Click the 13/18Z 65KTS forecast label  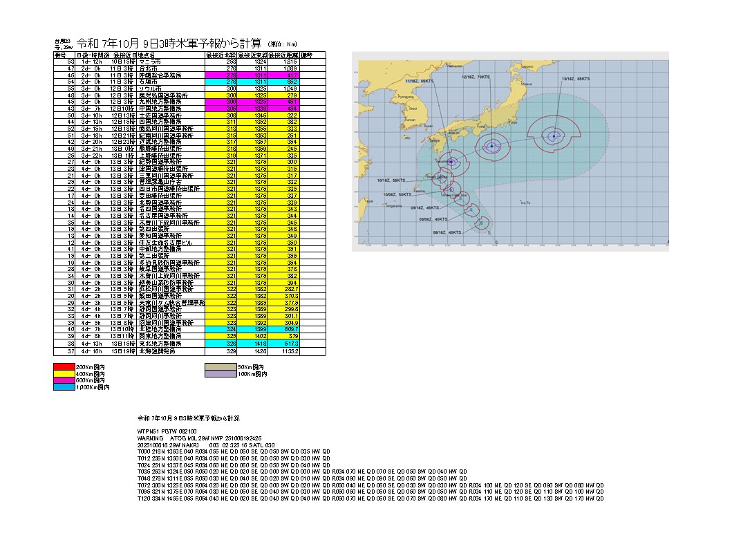[x=575, y=79]
